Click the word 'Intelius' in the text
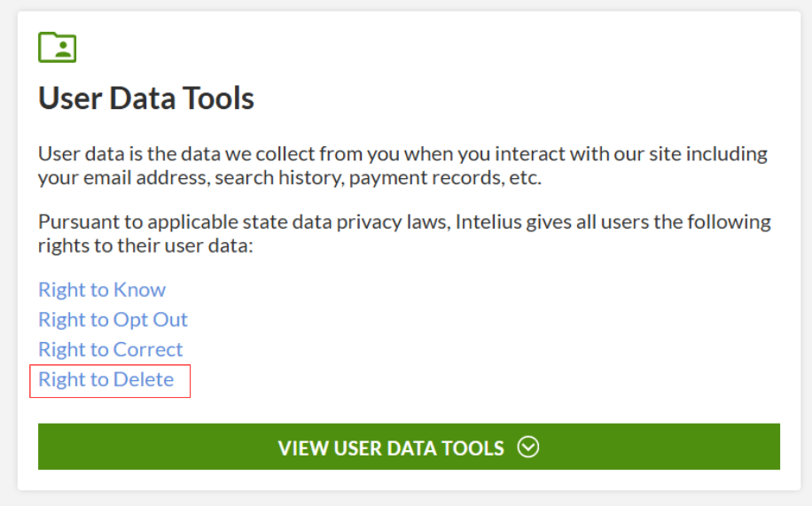This screenshot has height=506, width=812. [488, 222]
